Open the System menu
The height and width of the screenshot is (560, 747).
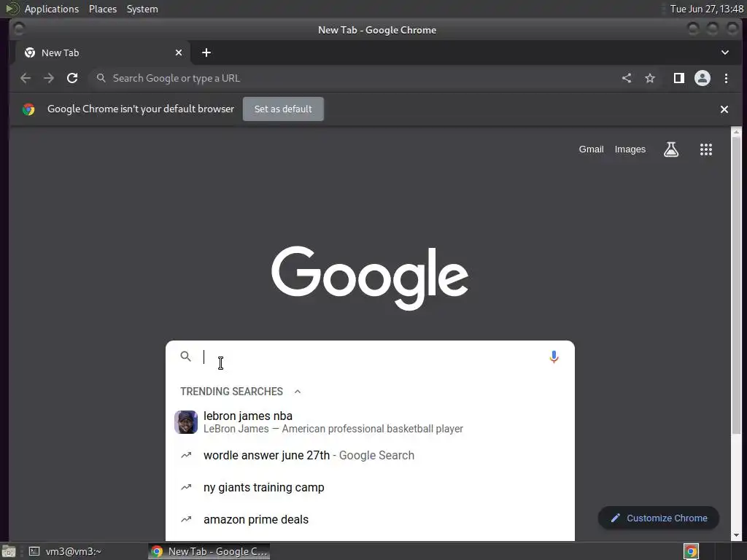[142, 9]
